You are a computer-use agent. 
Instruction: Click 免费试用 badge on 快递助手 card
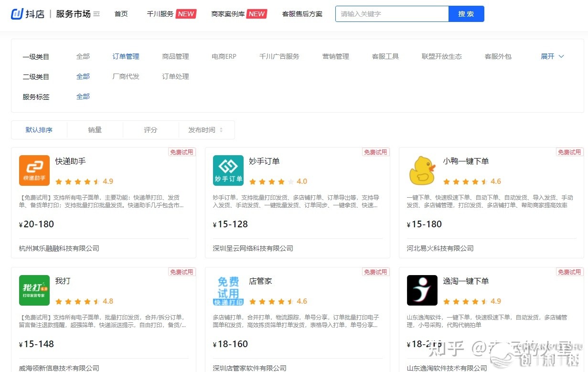click(x=182, y=152)
